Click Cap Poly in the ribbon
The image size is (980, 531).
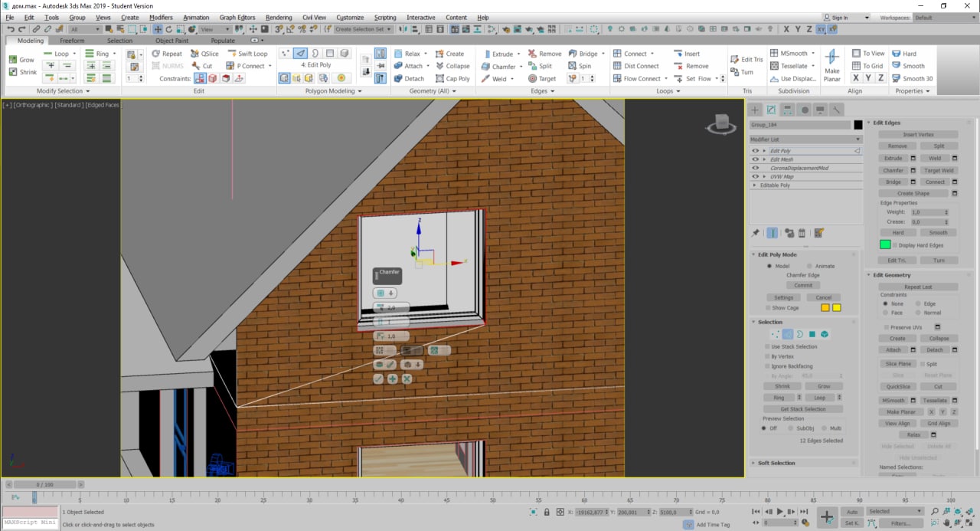tap(452, 78)
